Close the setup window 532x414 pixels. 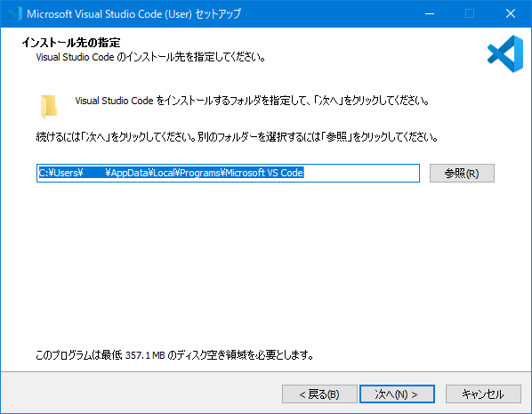coord(511,13)
